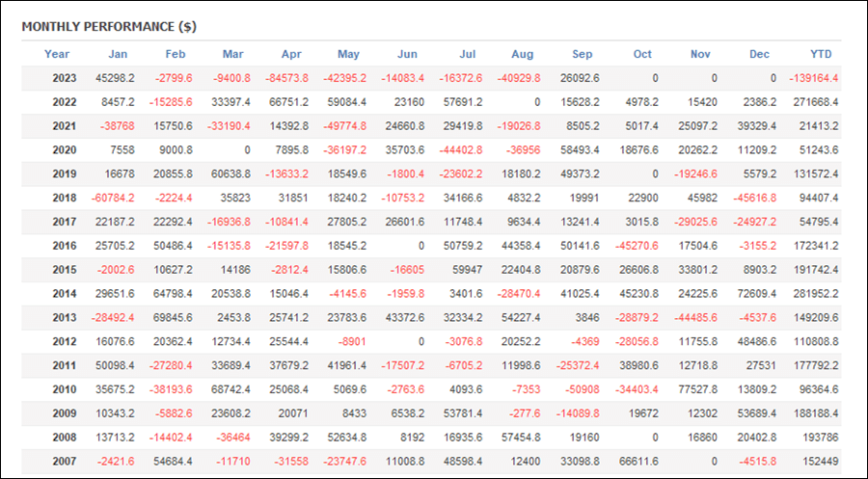Select the Feb column header
The height and width of the screenshot is (479, 868).
(x=175, y=54)
